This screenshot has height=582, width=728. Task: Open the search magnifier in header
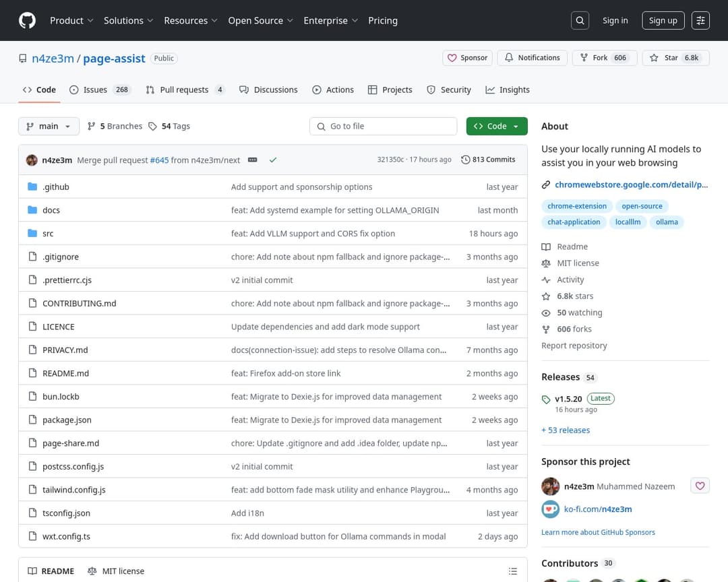click(x=580, y=20)
